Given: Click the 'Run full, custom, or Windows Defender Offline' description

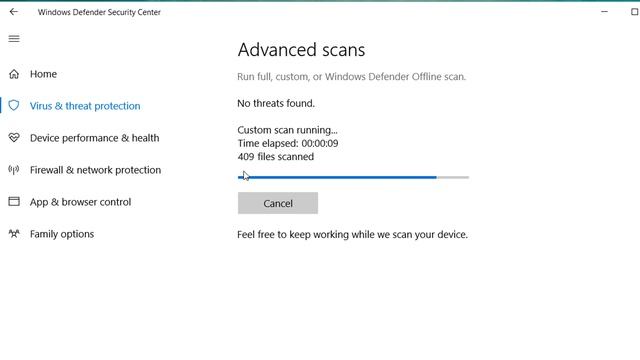Looking at the screenshot, I should 351,77.
